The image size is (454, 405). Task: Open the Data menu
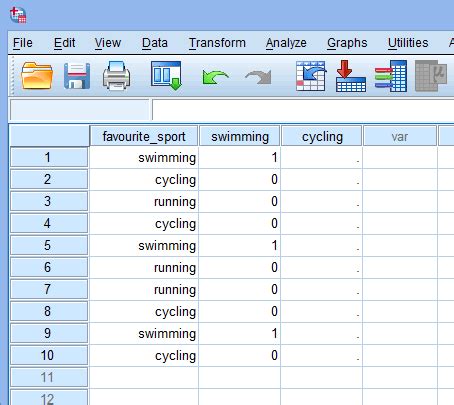[155, 43]
